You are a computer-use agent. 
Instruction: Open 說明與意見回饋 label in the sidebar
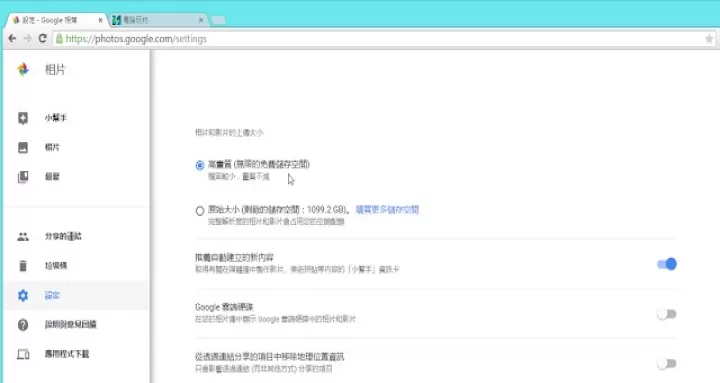pos(70,325)
